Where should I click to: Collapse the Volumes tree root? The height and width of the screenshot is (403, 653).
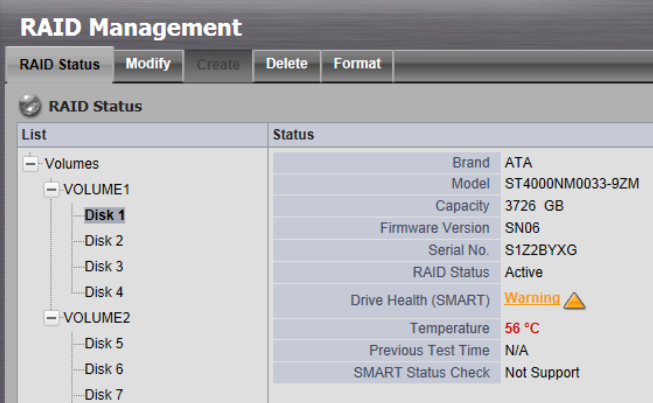click(x=31, y=163)
